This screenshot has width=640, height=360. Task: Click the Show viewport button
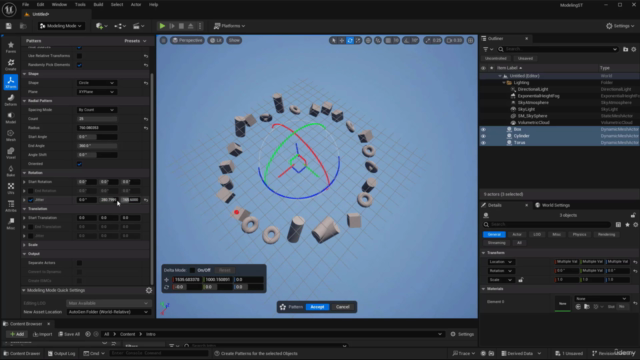coord(234,40)
